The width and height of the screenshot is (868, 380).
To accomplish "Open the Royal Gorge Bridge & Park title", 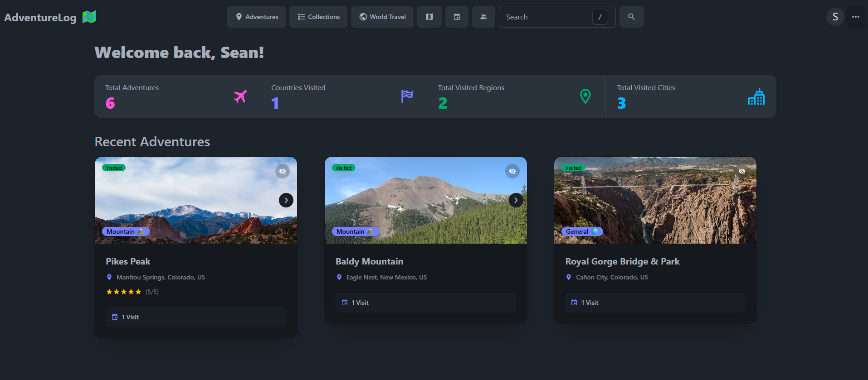I will [622, 261].
